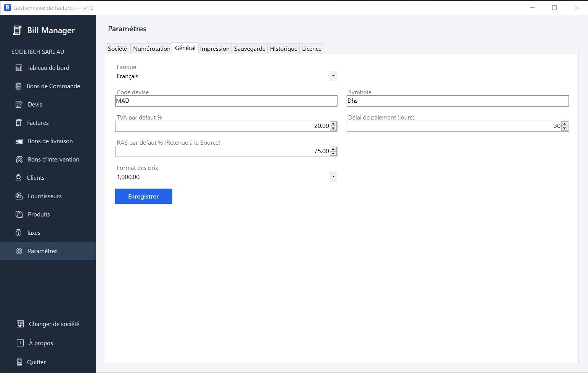Increase Délai de paiement days

coord(565,124)
